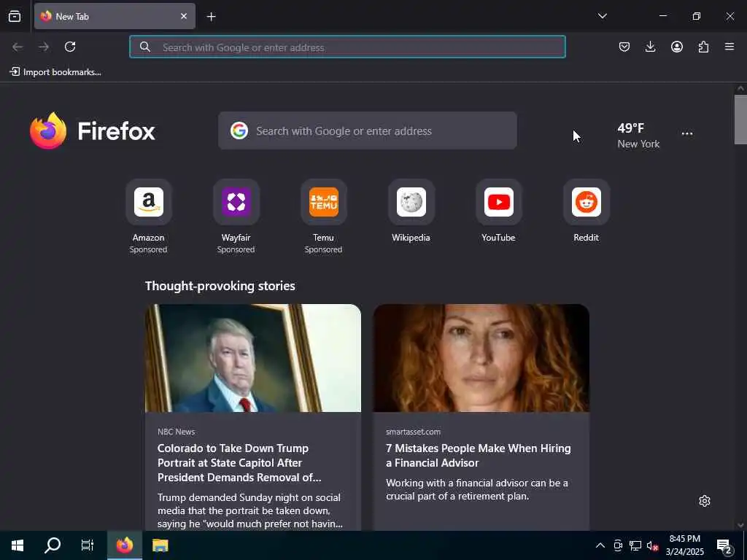Show hidden system tray icons
Image resolution: width=747 pixels, height=560 pixels.
click(600, 545)
